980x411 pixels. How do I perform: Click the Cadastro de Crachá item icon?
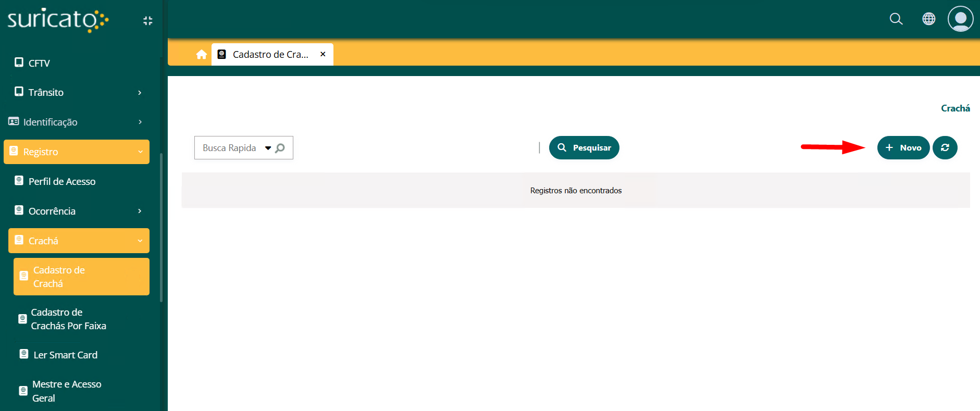[x=23, y=276]
